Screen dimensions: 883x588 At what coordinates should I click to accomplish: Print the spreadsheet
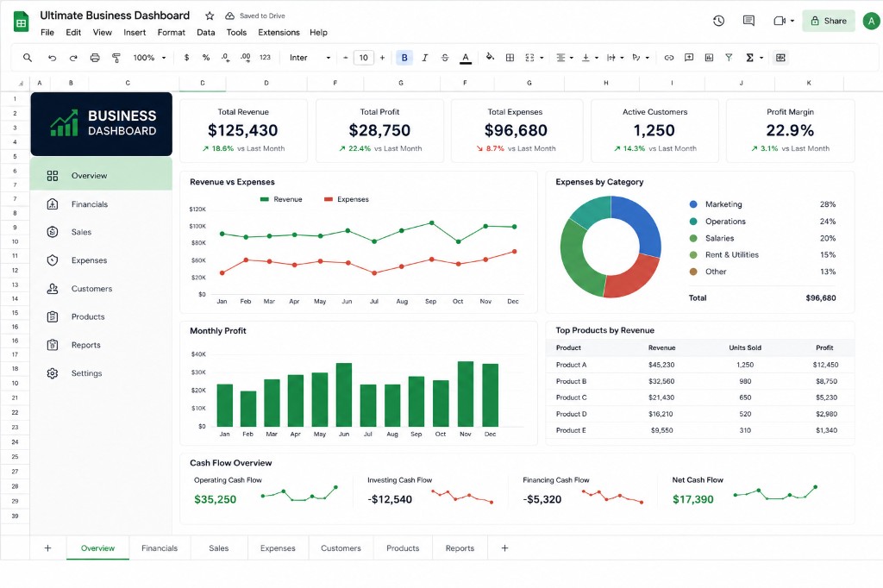tap(95, 58)
